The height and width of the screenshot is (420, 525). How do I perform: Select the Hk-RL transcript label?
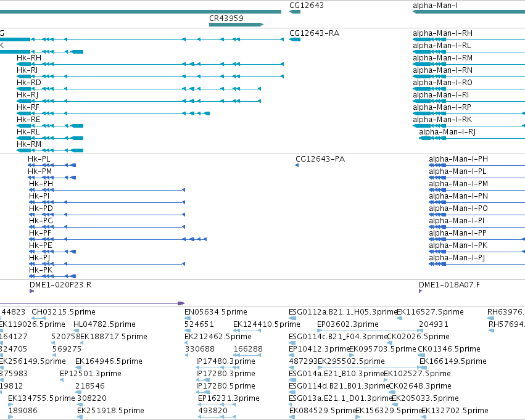tap(28, 132)
